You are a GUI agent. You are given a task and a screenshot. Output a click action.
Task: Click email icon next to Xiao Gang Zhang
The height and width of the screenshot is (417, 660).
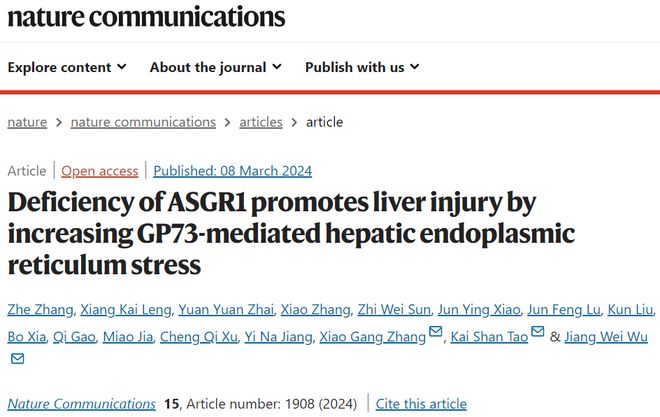[435, 332]
